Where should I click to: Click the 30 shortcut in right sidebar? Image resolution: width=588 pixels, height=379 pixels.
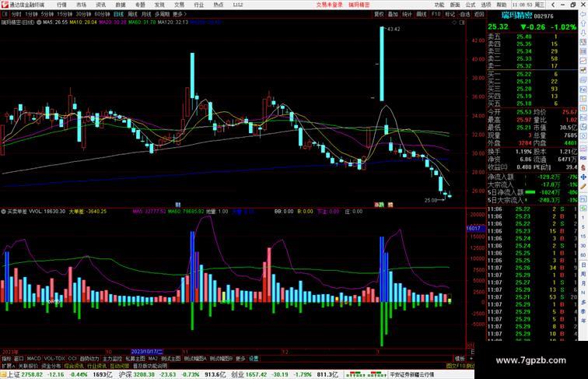pyautogui.click(x=583, y=246)
